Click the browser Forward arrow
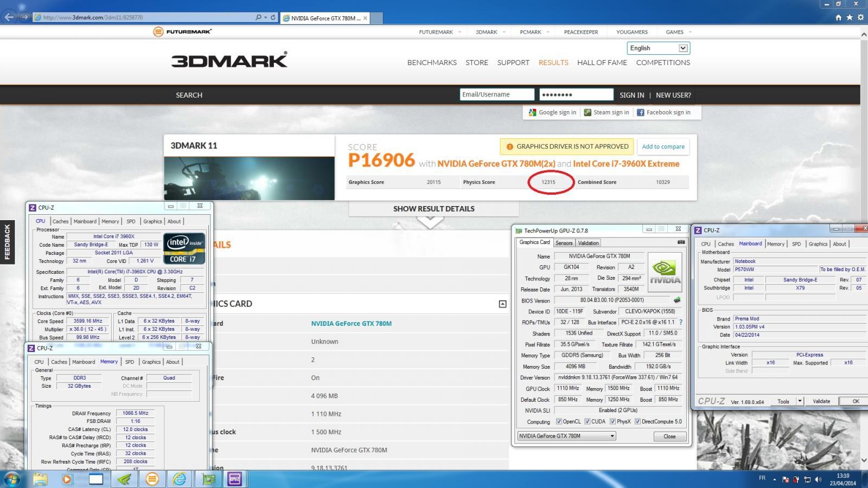This screenshot has width=868, height=488. point(24,17)
